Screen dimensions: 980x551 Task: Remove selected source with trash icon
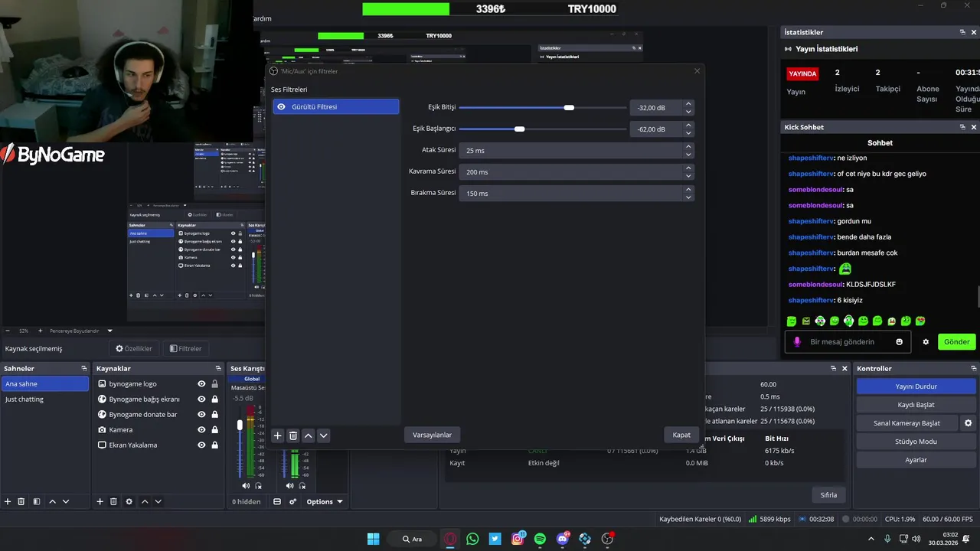[113, 502]
